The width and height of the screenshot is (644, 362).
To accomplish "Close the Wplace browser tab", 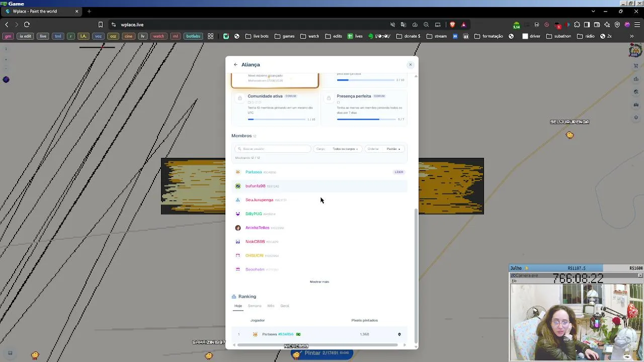I will [x=77, y=11].
